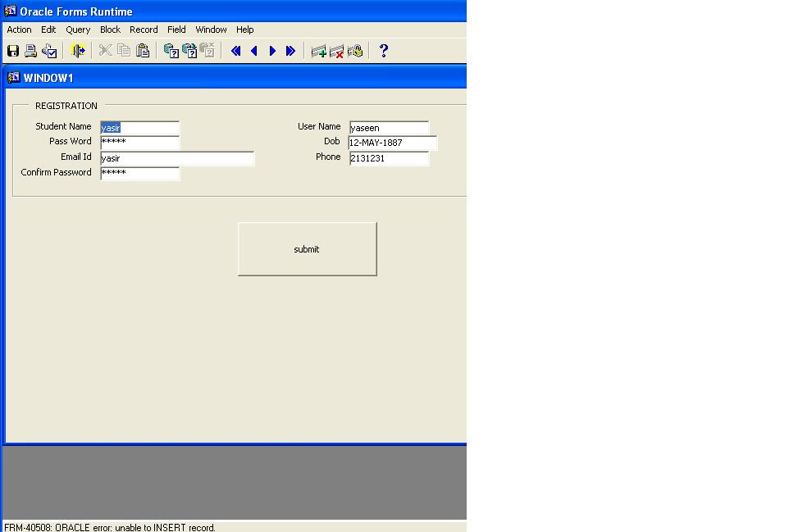
Task: Click the Enter Query toolbar icon
Action: tap(171, 51)
